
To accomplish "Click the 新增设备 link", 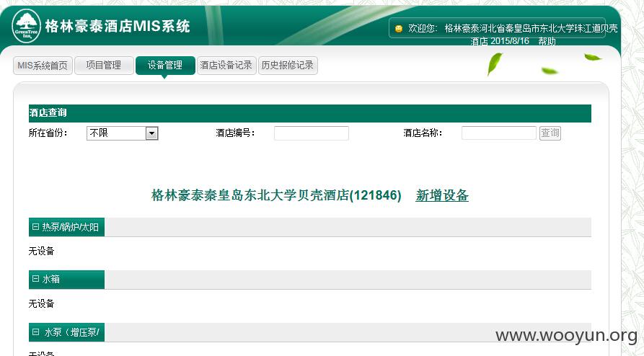I will (x=442, y=195).
